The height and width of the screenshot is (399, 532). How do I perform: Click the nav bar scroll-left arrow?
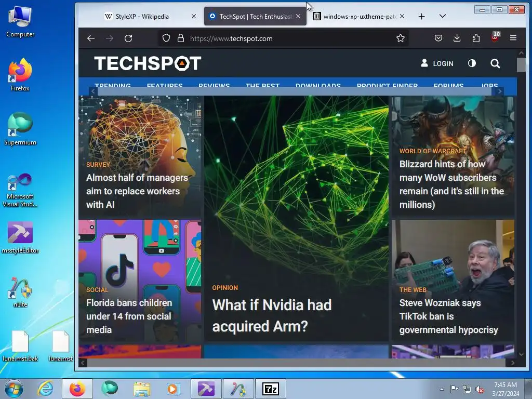(94, 91)
